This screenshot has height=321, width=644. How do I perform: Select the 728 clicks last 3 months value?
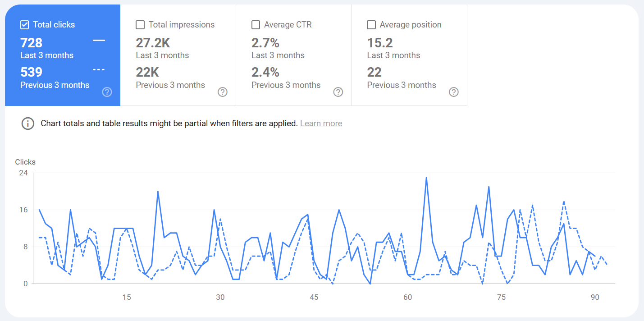32,43
